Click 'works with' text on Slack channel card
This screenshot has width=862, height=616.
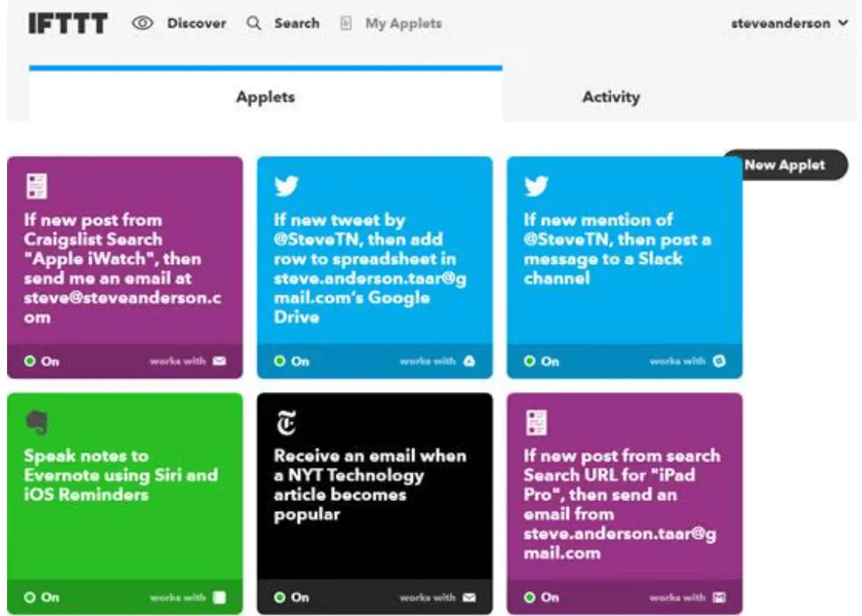pos(678,361)
